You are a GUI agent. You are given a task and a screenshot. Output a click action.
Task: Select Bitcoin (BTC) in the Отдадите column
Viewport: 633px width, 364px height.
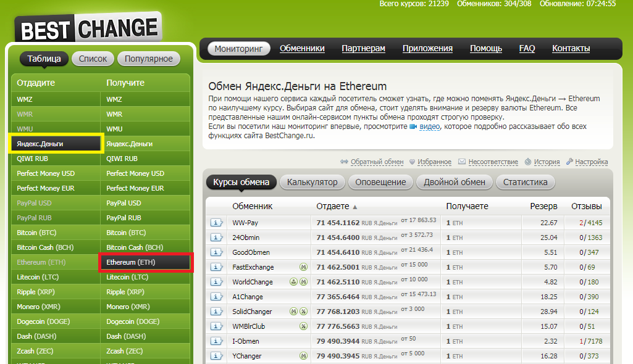tap(56, 233)
